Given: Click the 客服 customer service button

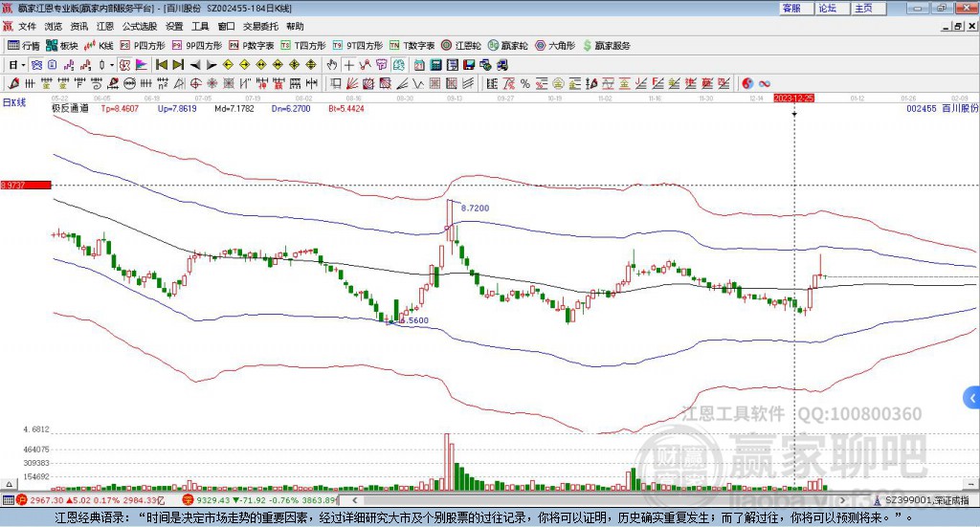Looking at the screenshot, I should click(x=795, y=8).
